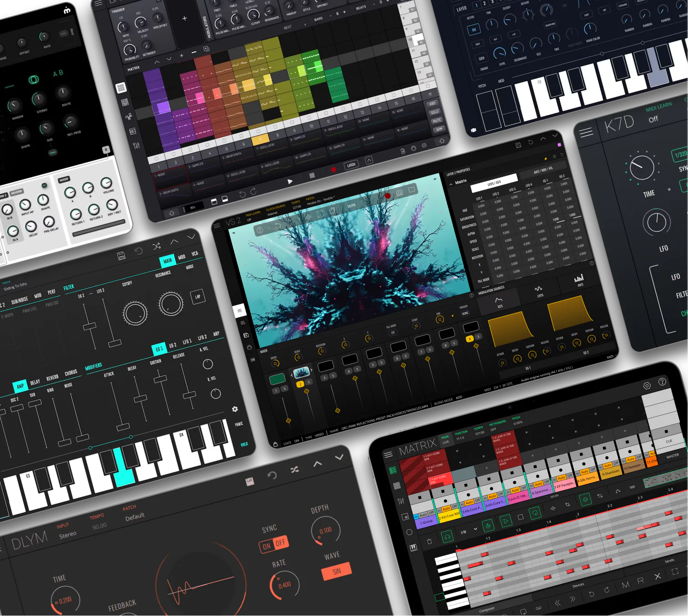This screenshot has width=688, height=616.
Task: Click the lock icon in the VS 2 status bar
Action: point(275,444)
